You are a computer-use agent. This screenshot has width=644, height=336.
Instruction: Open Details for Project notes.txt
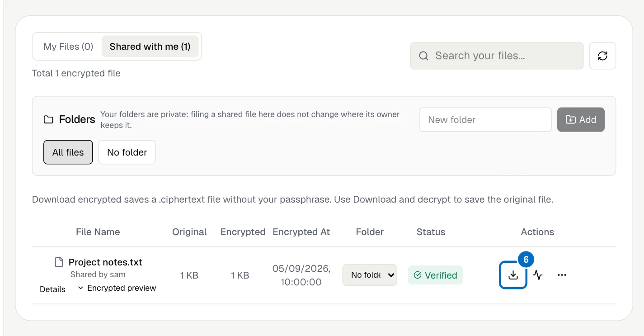coord(52,289)
